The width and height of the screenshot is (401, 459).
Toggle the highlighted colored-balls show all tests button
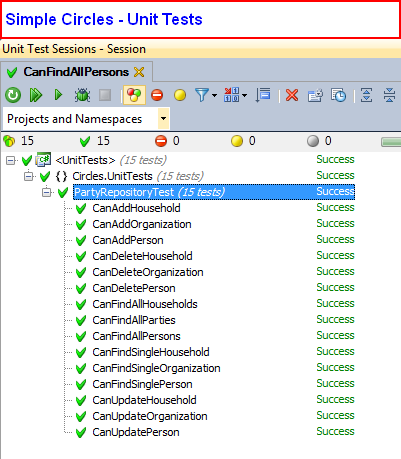(134, 95)
